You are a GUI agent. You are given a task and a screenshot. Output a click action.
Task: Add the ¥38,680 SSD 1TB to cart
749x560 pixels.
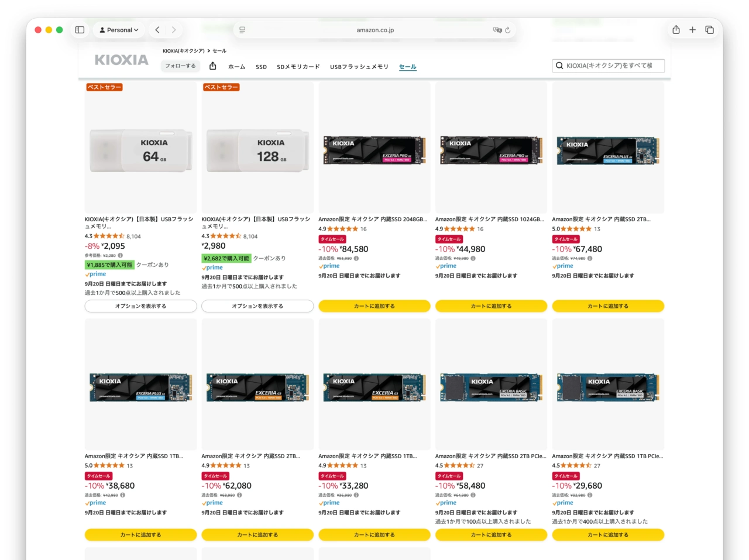pos(140,535)
